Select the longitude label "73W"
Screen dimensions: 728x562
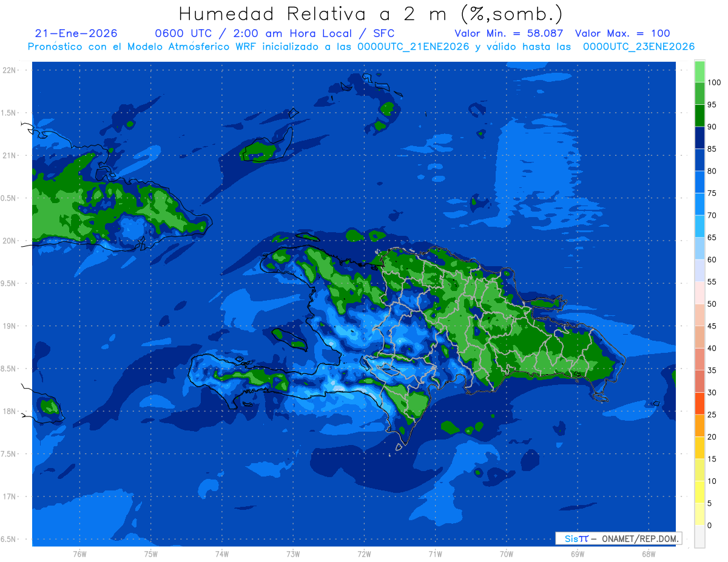tap(293, 554)
